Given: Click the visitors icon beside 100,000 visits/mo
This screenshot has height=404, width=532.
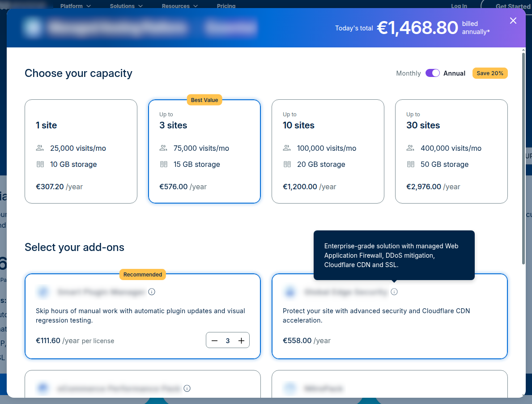Looking at the screenshot, I should click(287, 148).
